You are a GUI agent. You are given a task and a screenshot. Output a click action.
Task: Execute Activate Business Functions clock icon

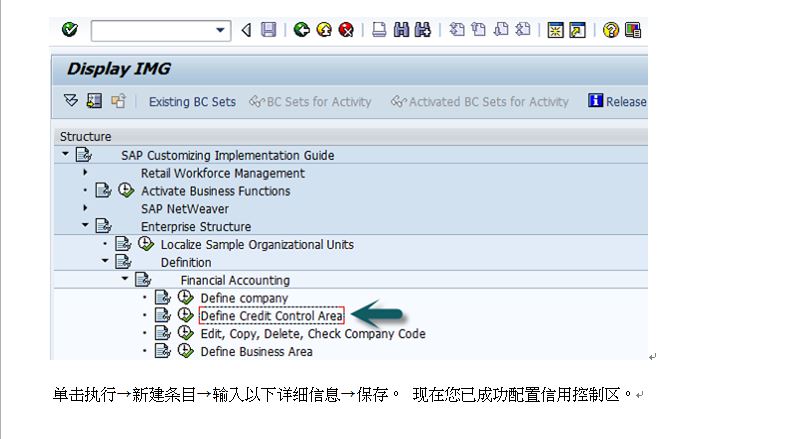pos(126,190)
